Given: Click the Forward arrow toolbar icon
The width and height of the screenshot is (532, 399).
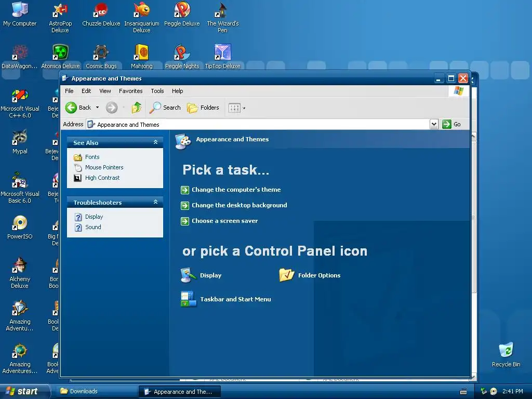Looking at the screenshot, I should [x=111, y=108].
